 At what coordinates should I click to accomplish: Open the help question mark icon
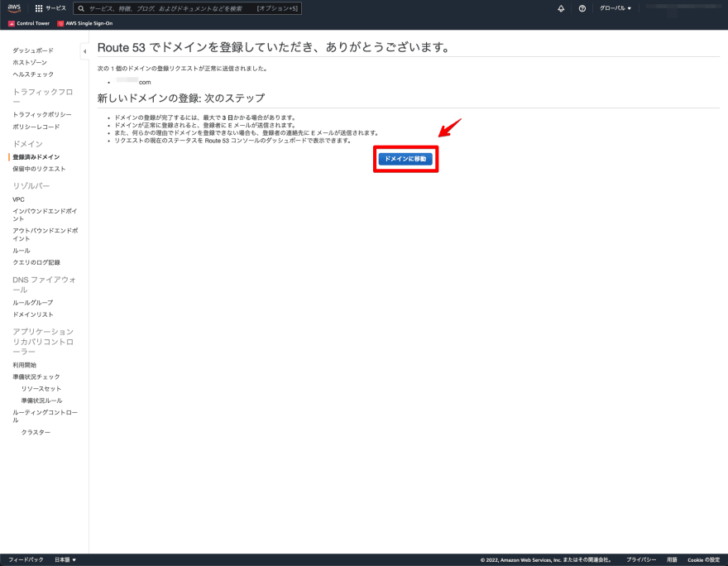(582, 8)
